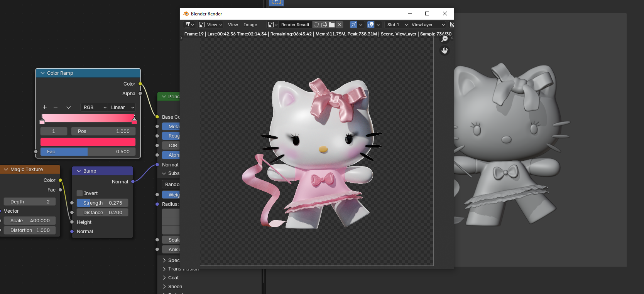
Task: Toggle the gizmo display button
Action: [x=353, y=25]
